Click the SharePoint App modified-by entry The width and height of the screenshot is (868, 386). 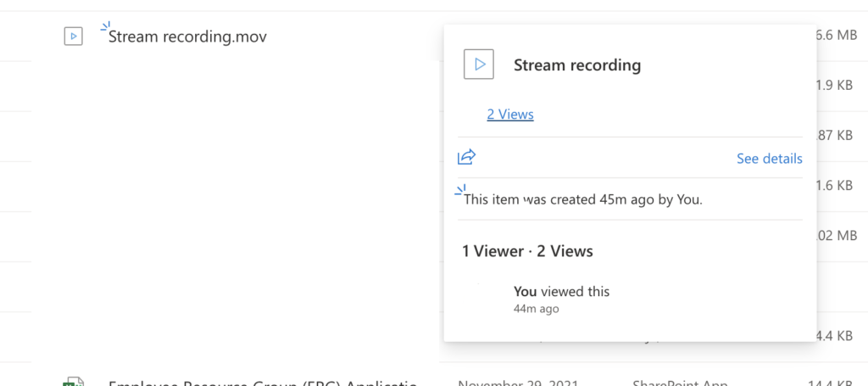tap(680, 383)
